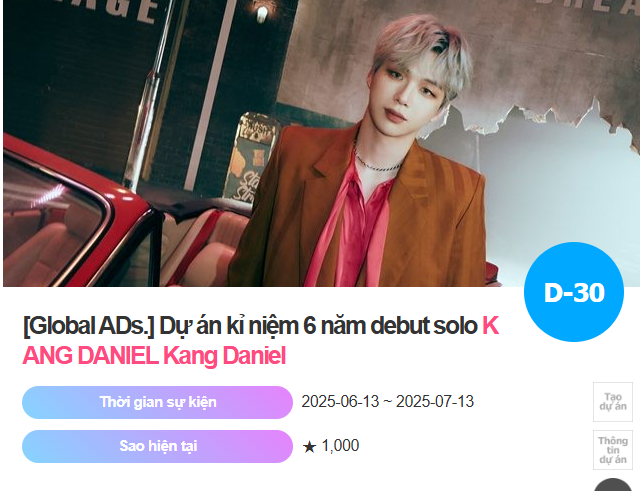Click the blue D-30 countdown badge
Viewport: 640px width, 491px height.
point(574,292)
